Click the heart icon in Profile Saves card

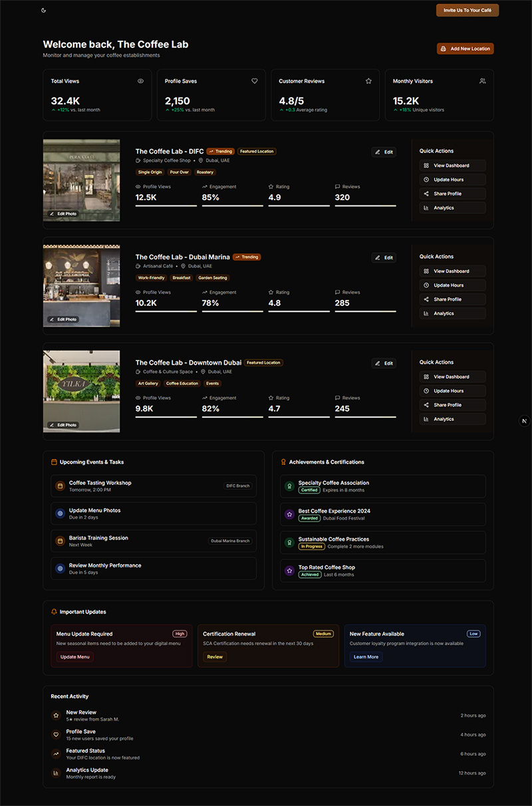[x=255, y=81]
